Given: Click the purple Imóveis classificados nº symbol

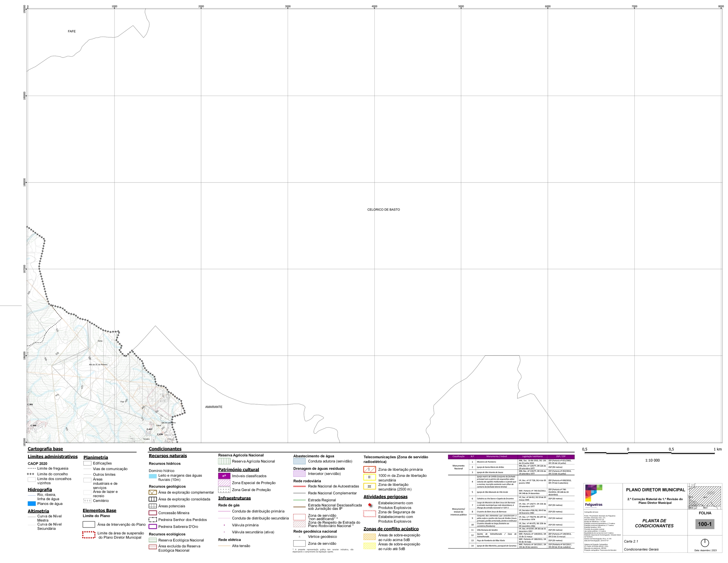Looking at the screenshot, I should point(224,476).
